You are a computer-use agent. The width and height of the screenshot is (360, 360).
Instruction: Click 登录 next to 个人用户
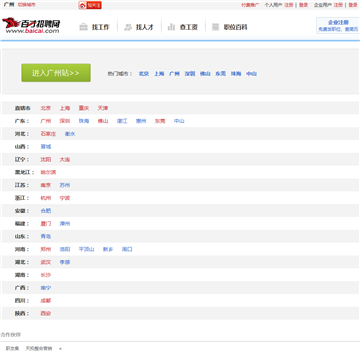(303, 5)
